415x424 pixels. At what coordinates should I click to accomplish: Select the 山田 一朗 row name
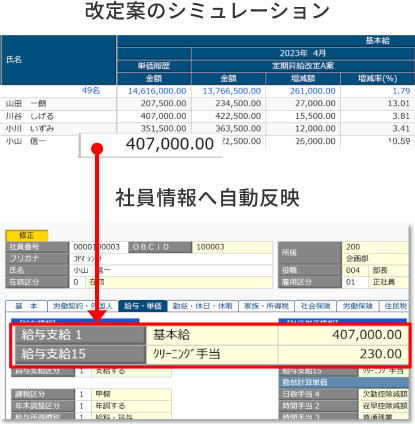[x=26, y=103]
